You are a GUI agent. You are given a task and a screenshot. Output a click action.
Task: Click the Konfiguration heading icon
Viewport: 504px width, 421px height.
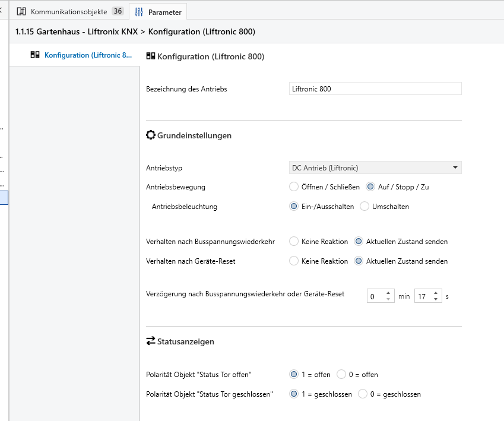[151, 56]
